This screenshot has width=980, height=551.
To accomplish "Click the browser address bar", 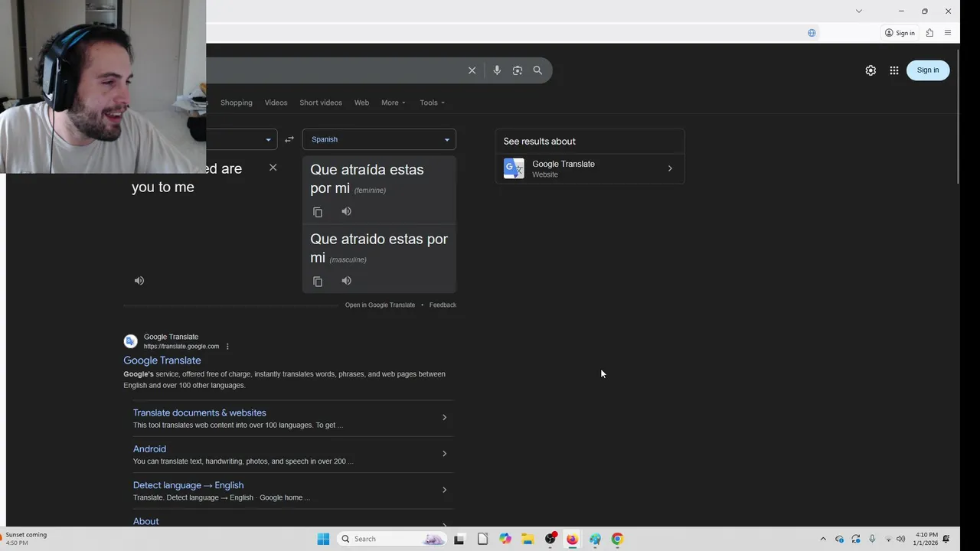I will 505,33.
